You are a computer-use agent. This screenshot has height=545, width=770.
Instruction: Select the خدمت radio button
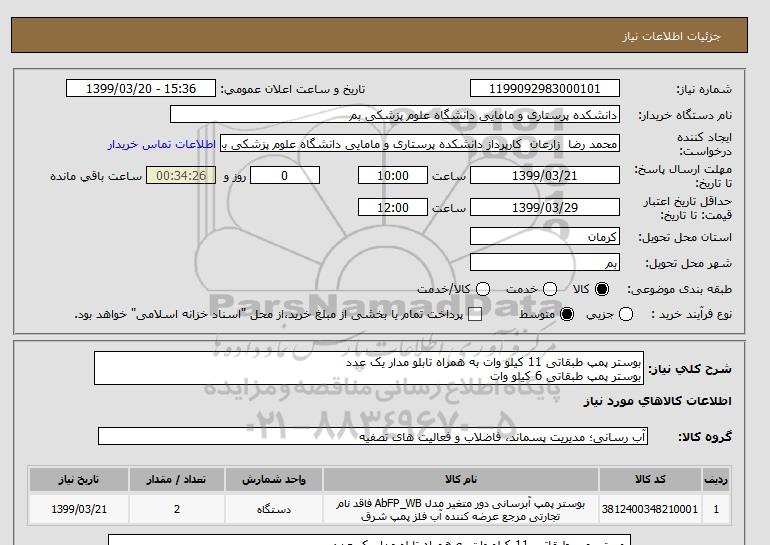pyautogui.click(x=550, y=289)
